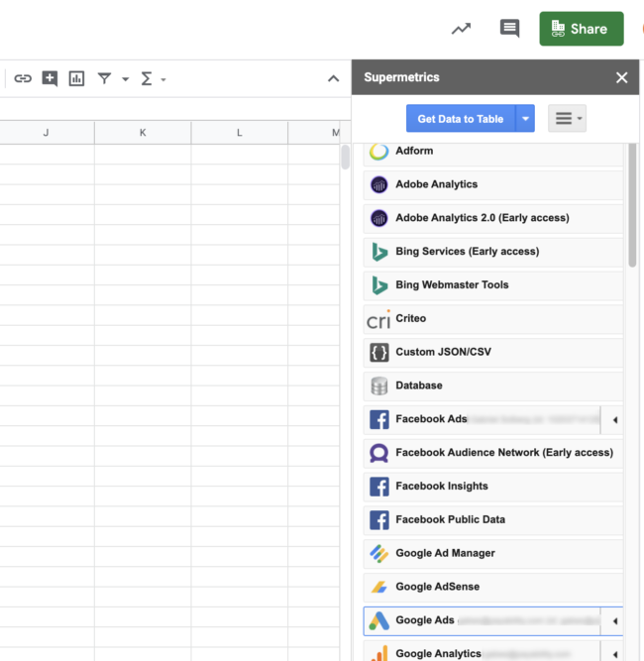Viewport: 644px width, 661px height.
Task: Click the spreadsheet vertical scrollbar thumb
Action: pyautogui.click(x=345, y=157)
